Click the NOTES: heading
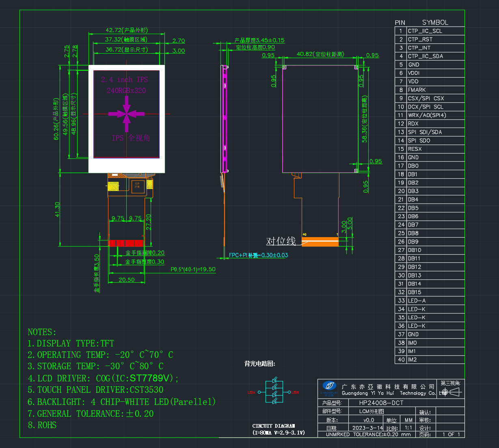 tap(42, 332)
